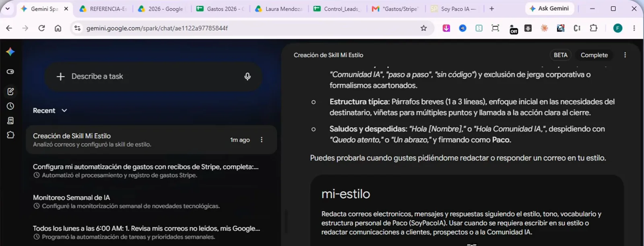Open the Chrome profile avatar F

(618, 28)
